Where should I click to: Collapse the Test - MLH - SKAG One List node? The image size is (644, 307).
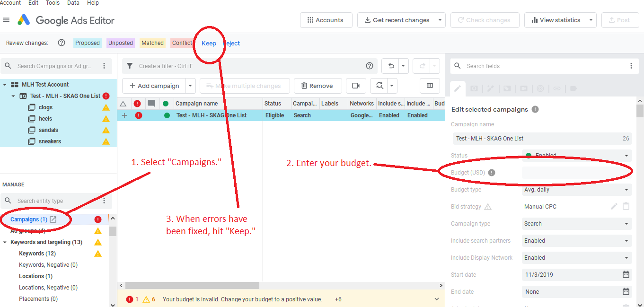click(x=13, y=96)
